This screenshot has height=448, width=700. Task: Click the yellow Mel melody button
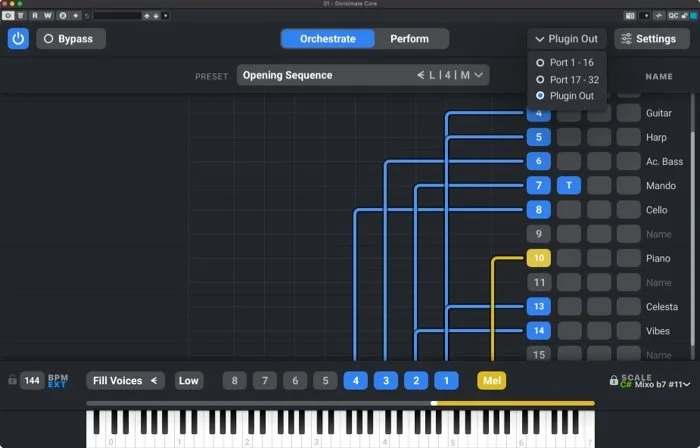click(x=492, y=381)
